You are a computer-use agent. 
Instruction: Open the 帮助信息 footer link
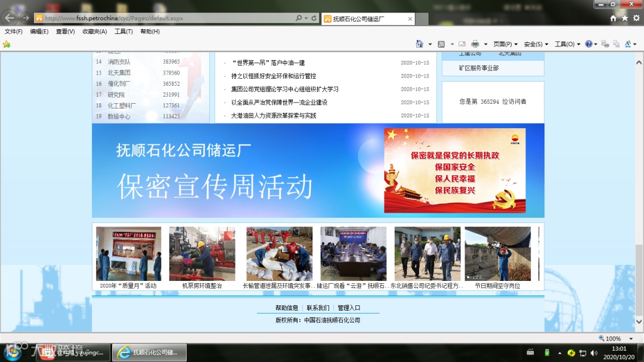(287, 308)
